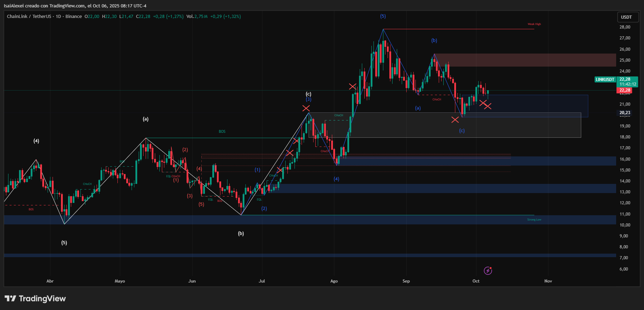The image size is (644, 310).
Task: Select the white (a) wave label
Action: (146, 119)
